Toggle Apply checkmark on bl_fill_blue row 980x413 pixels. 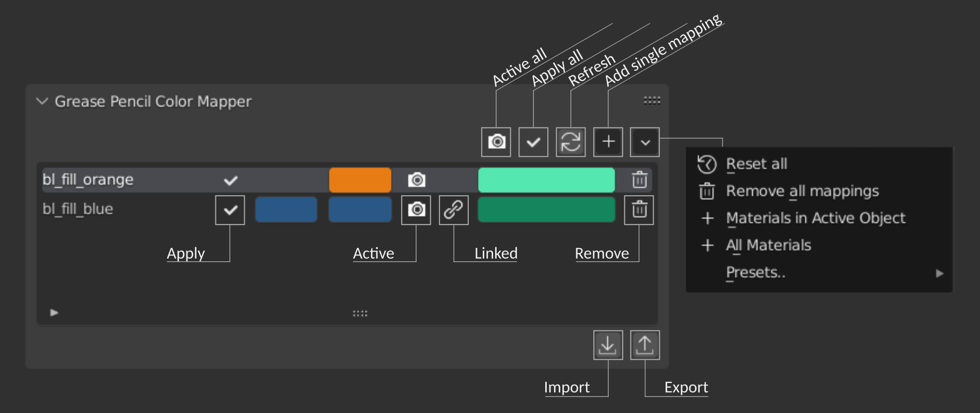click(x=230, y=210)
